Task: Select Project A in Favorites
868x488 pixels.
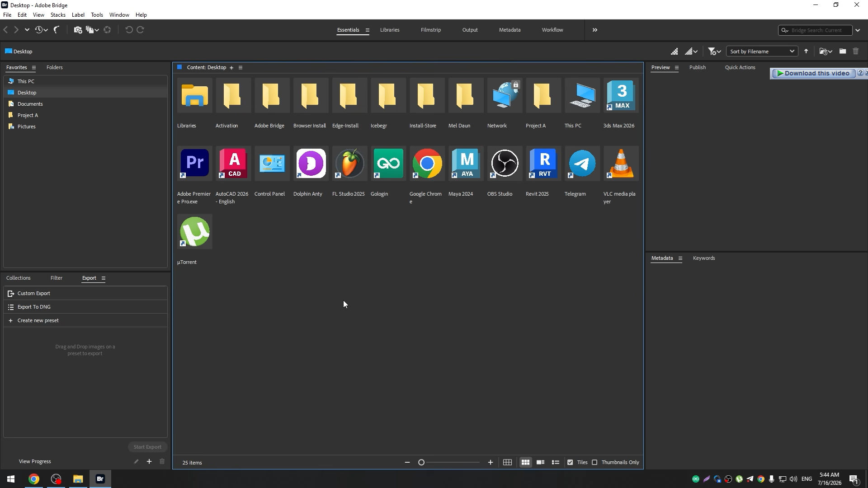Action: pos(85,115)
